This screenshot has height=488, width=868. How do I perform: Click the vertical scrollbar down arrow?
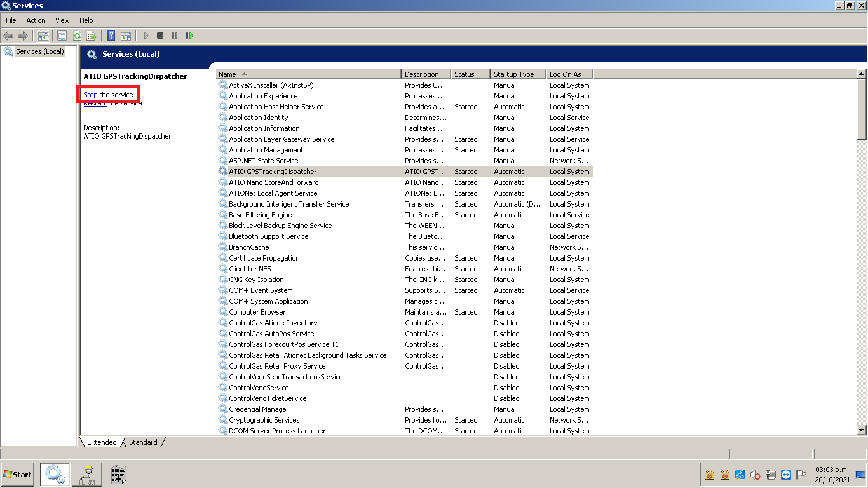862,431
